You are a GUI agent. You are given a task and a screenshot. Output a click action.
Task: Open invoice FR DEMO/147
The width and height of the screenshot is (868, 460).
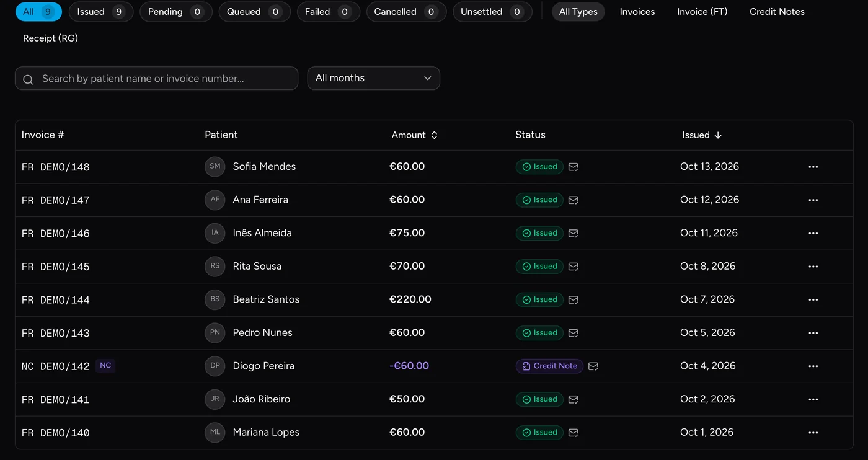pos(56,200)
